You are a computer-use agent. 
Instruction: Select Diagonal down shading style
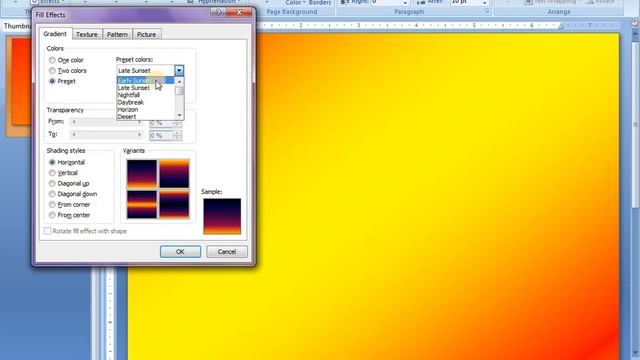pos(52,194)
